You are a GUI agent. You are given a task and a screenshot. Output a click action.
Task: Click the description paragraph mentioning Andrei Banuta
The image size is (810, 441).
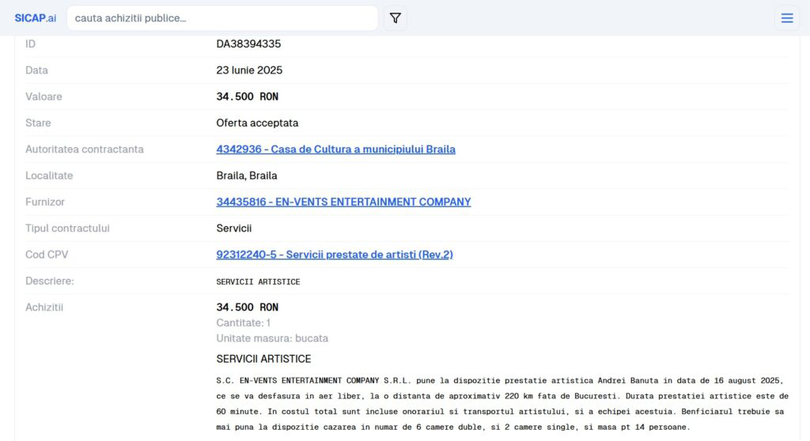[503, 404]
